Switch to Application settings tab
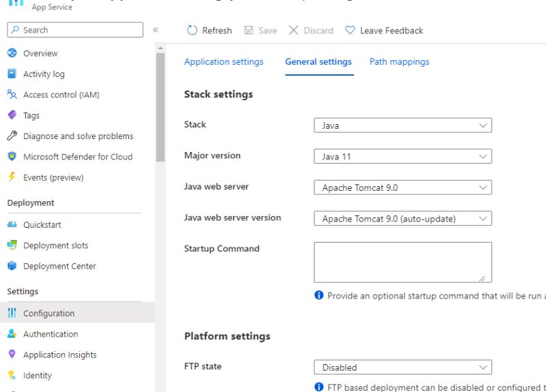 pos(224,62)
